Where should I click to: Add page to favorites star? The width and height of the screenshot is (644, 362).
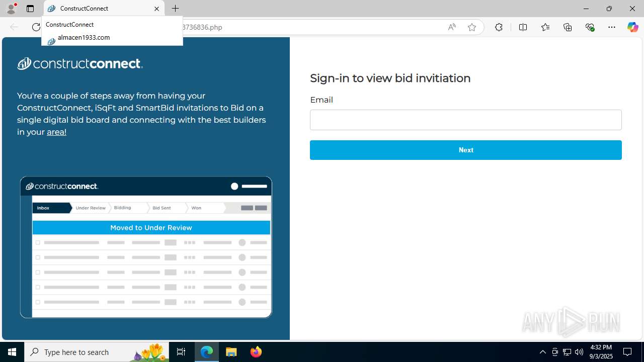[472, 27]
